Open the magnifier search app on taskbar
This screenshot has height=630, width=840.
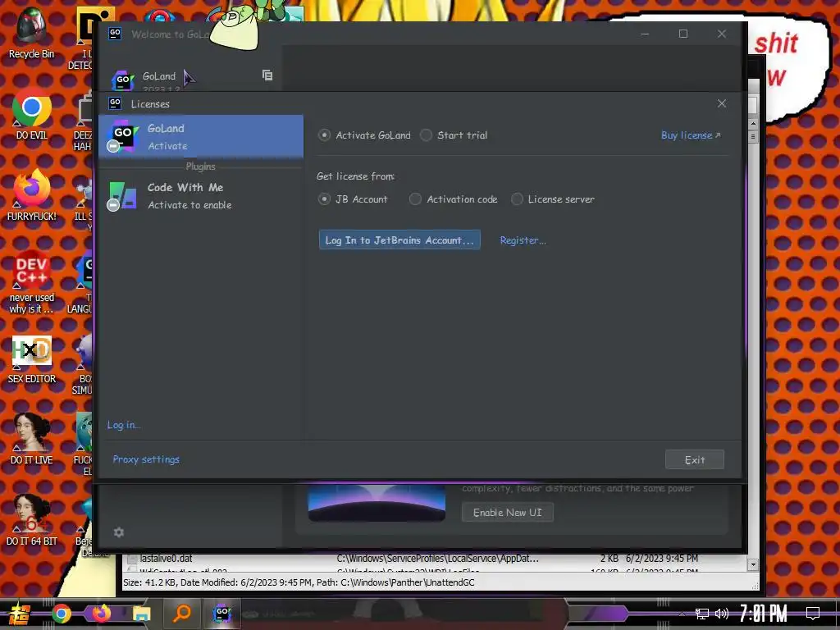181,614
